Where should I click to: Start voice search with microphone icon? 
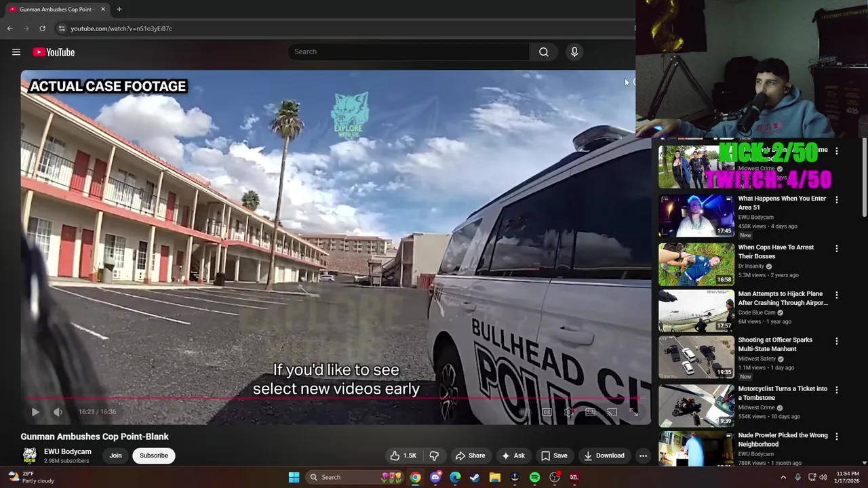pos(574,52)
